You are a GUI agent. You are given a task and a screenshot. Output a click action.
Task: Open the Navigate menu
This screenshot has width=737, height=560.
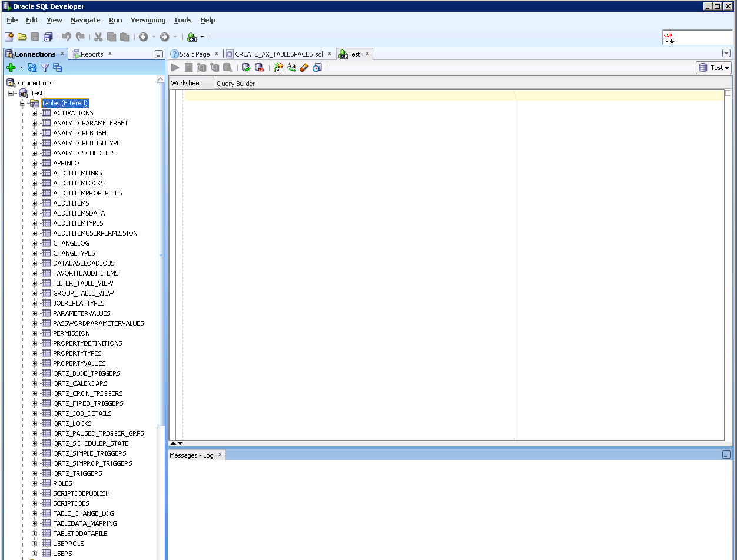(x=85, y=20)
